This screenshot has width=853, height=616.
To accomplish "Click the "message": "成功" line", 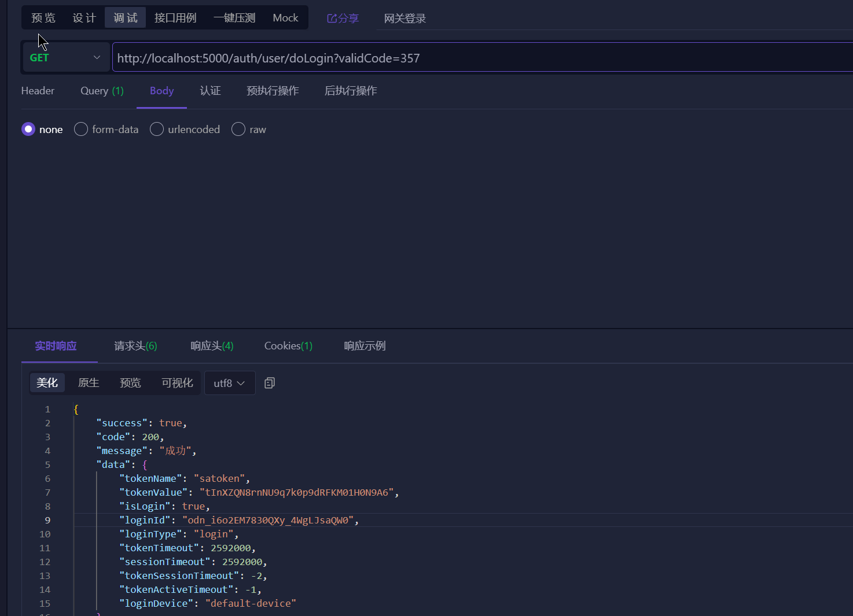I will coord(146,451).
